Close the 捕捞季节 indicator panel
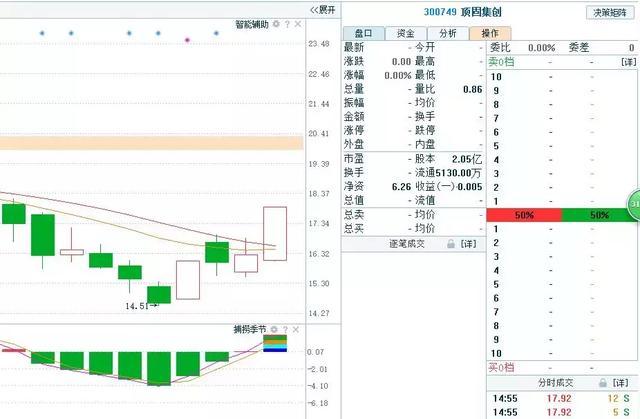This screenshot has height=419, width=640. [x=296, y=329]
